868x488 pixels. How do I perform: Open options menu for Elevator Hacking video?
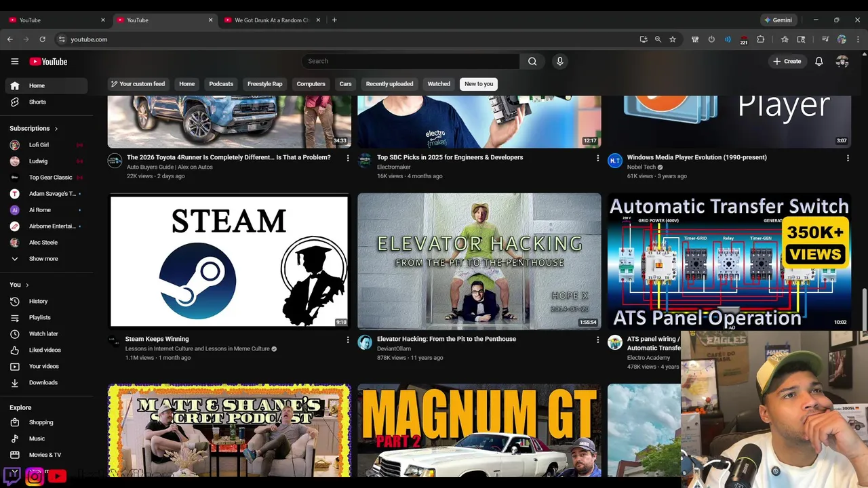[x=597, y=340]
